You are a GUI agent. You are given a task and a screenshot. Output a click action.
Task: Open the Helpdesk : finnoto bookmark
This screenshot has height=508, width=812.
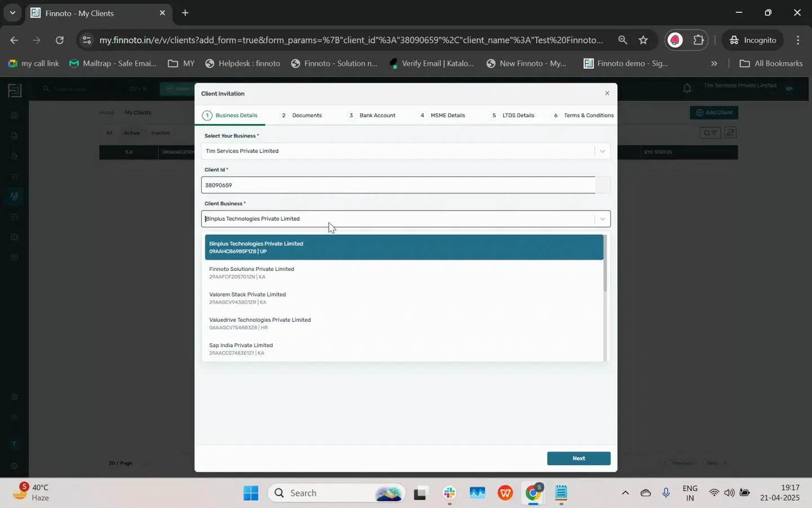[x=242, y=63]
